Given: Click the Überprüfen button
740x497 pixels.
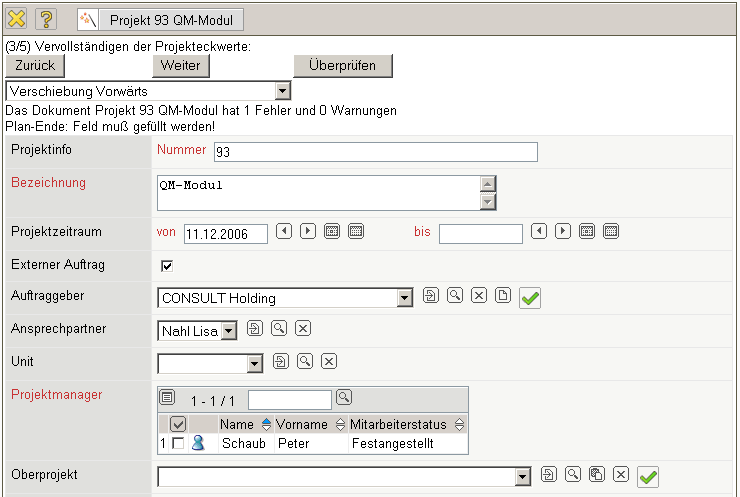Looking at the screenshot, I should click(x=342, y=65).
